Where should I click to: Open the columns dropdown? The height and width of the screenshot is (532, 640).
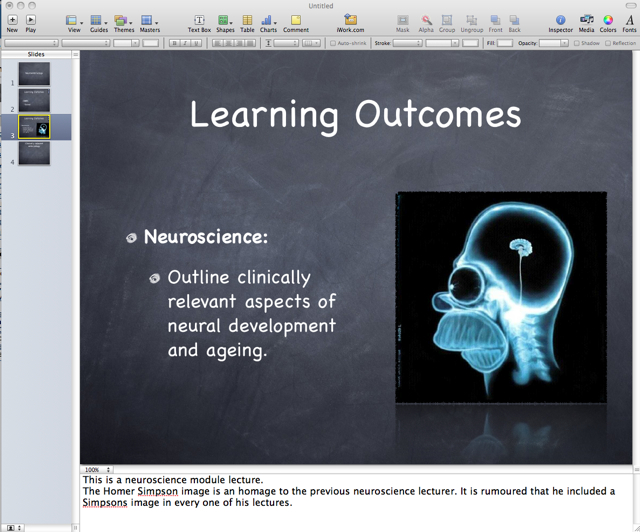point(311,43)
